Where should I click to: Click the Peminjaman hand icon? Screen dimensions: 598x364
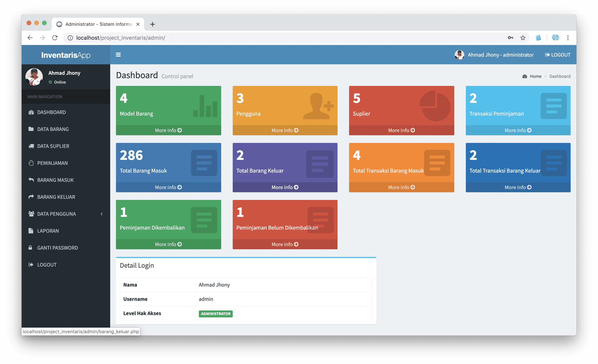(31, 163)
